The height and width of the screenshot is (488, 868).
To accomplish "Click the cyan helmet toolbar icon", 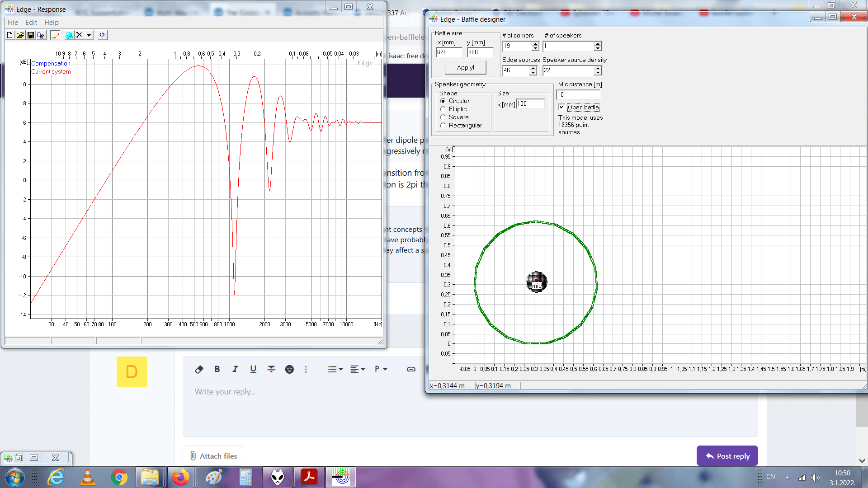I will (x=69, y=35).
